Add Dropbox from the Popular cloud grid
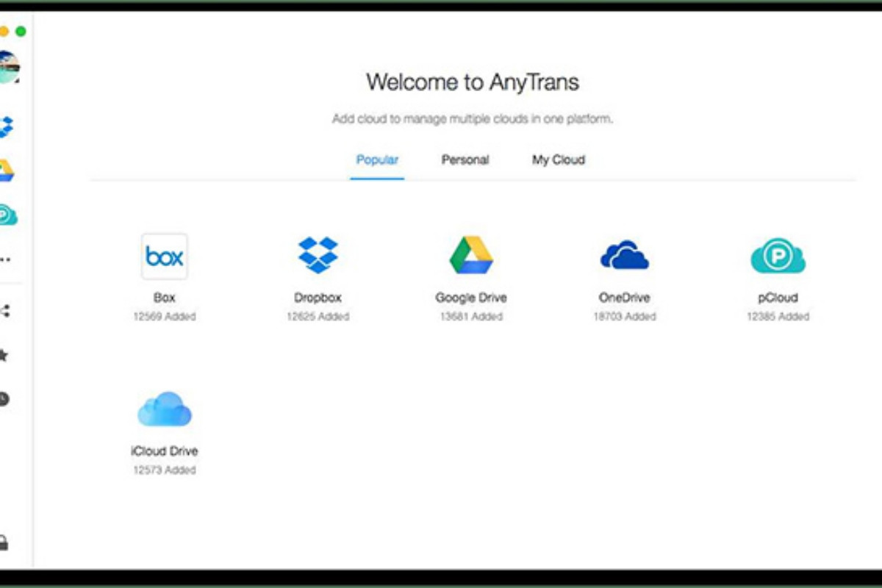 [x=318, y=255]
